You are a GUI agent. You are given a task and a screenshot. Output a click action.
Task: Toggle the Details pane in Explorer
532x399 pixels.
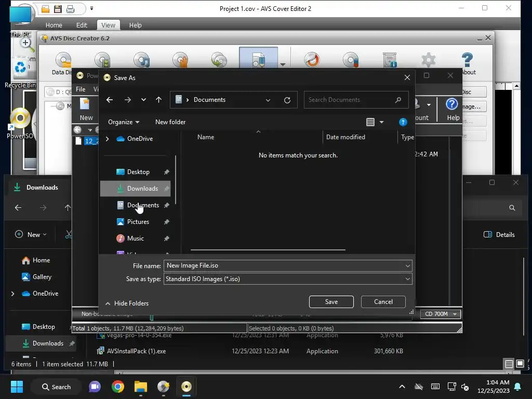tap(499, 234)
